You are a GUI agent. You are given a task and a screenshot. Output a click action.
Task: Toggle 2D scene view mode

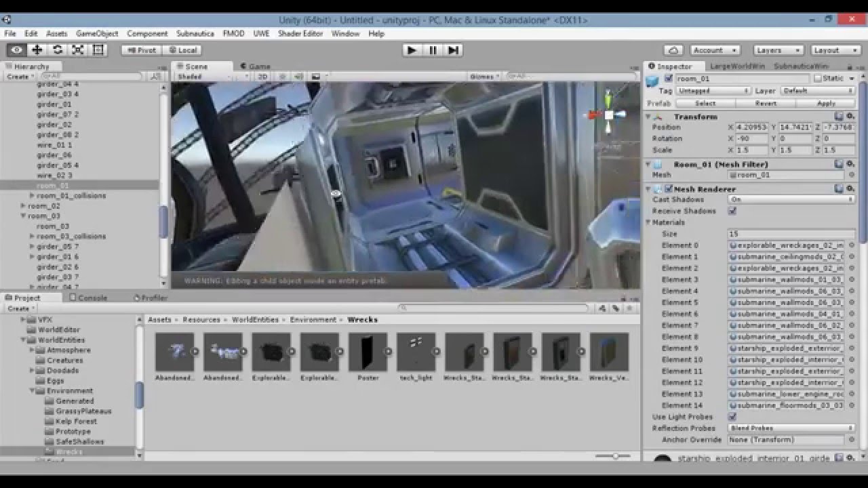[x=263, y=77]
